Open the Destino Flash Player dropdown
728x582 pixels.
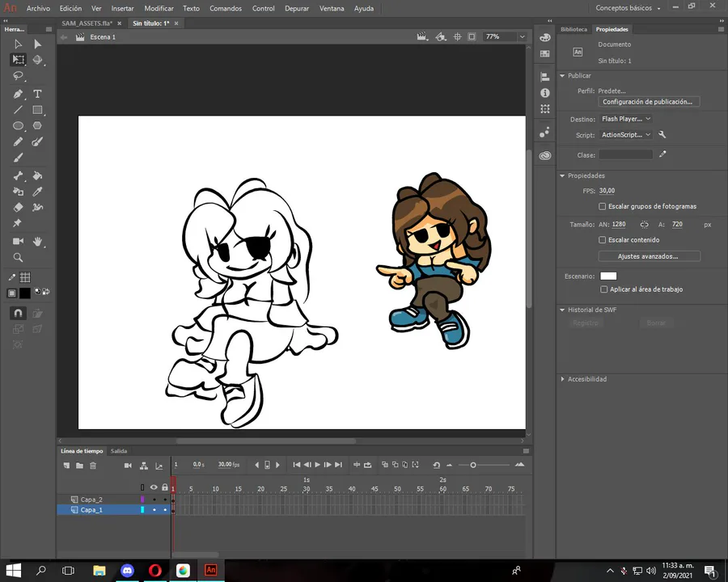tap(625, 119)
